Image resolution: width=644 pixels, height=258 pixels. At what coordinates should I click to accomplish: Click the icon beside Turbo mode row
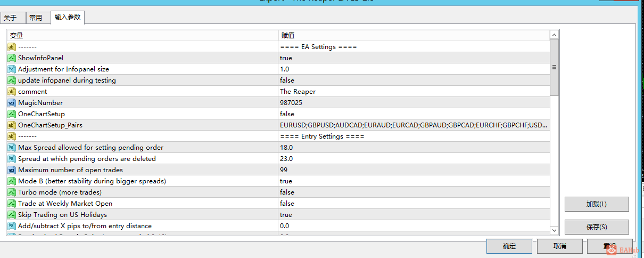[x=12, y=192]
